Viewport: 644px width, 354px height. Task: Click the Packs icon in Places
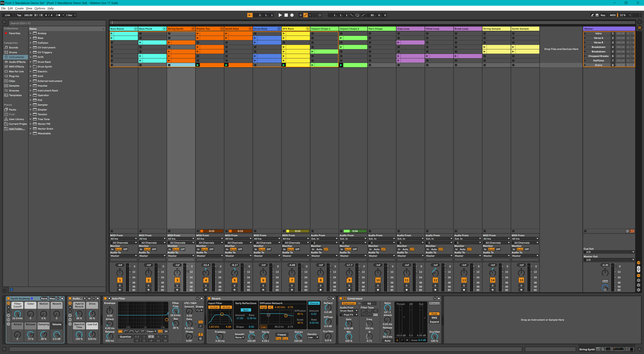point(6,109)
